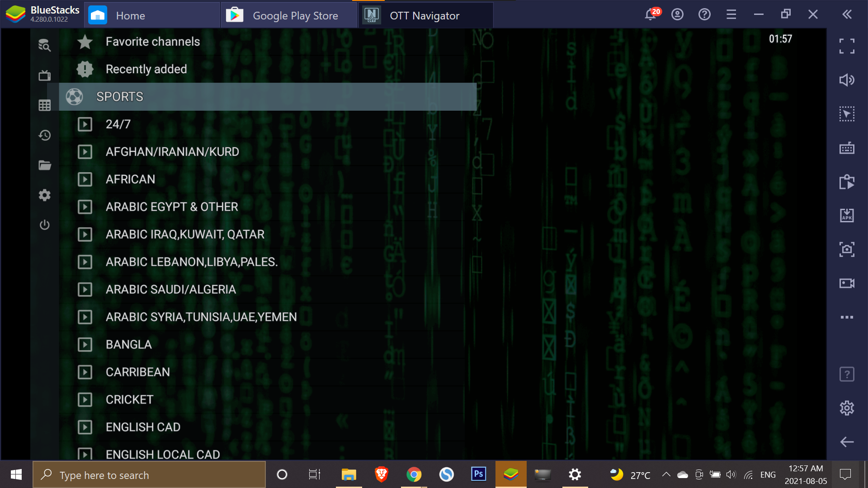This screenshot has height=488, width=868.
Task: Expand the AFRICAN channel list
Action: coord(130,179)
